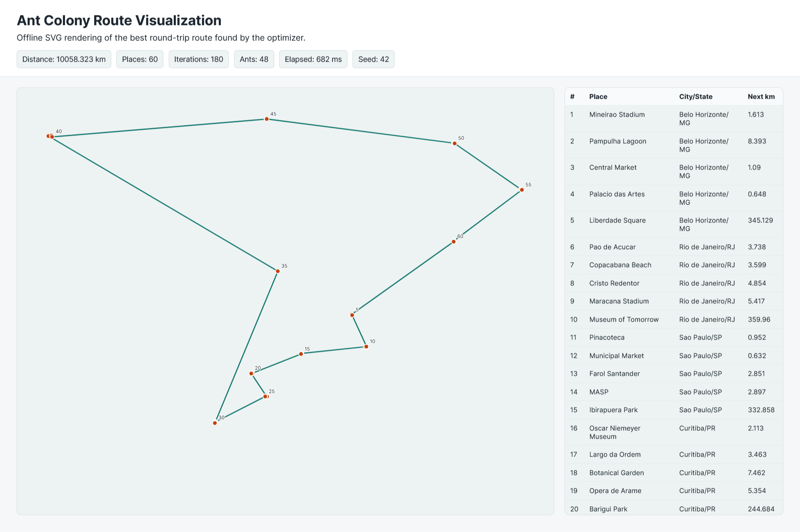Click the Place column header
This screenshot has width=800, height=532.
click(598, 97)
